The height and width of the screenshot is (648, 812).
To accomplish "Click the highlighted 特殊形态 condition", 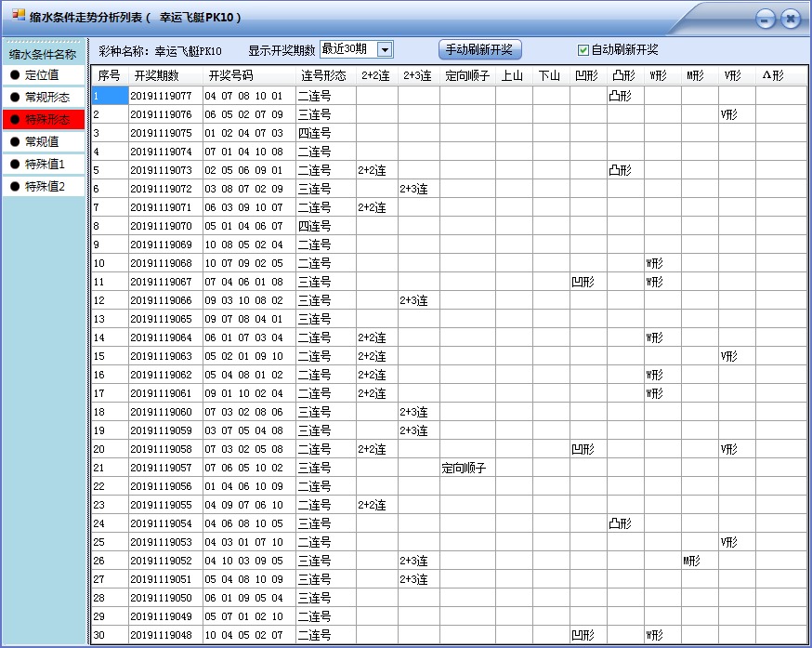I will coord(42,121).
